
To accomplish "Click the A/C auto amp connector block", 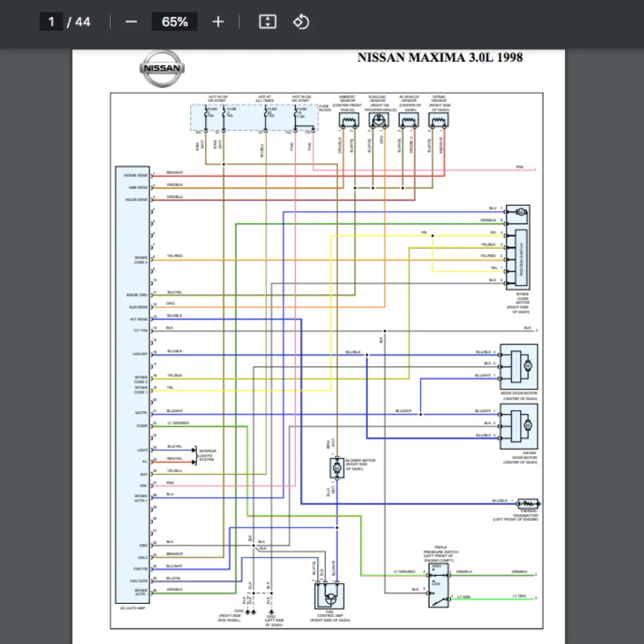I will click(132, 384).
